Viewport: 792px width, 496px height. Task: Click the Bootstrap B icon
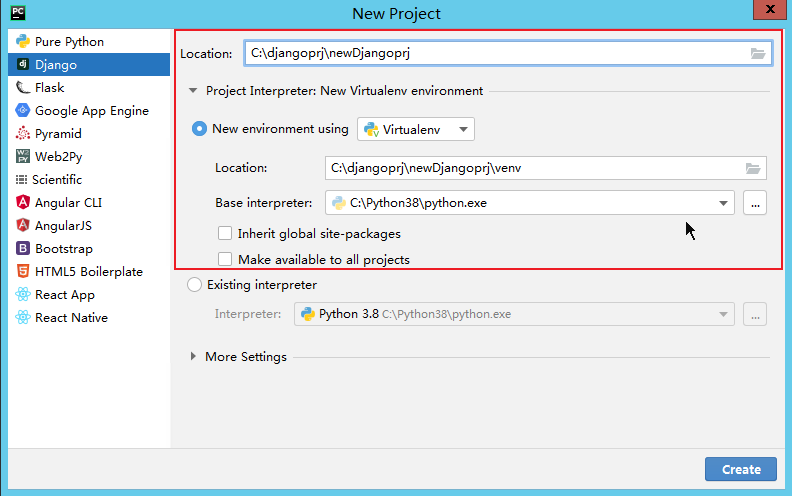(23, 248)
